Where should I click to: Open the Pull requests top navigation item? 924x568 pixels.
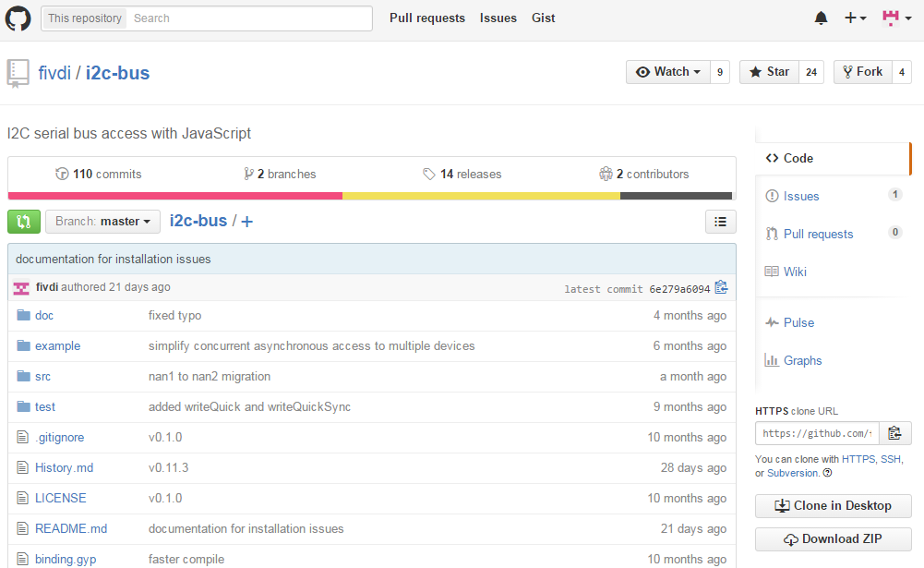(x=426, y=18)
